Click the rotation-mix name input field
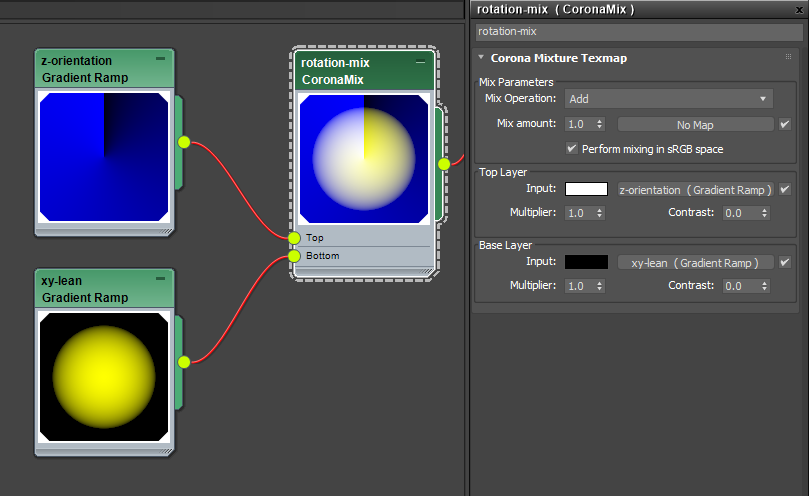This screenshot has height=496, width=809. click(x=639, y=31)
